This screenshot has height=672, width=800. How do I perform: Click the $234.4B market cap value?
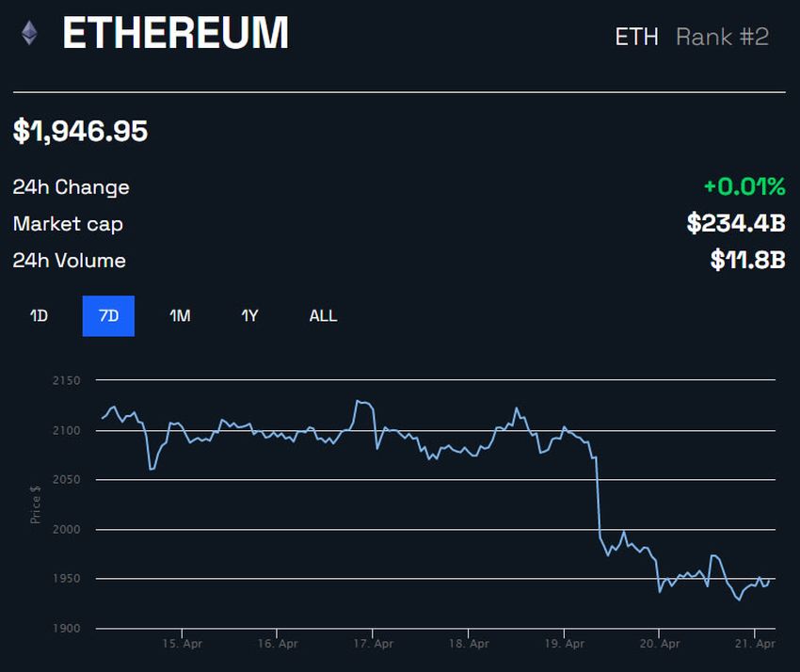736,223
